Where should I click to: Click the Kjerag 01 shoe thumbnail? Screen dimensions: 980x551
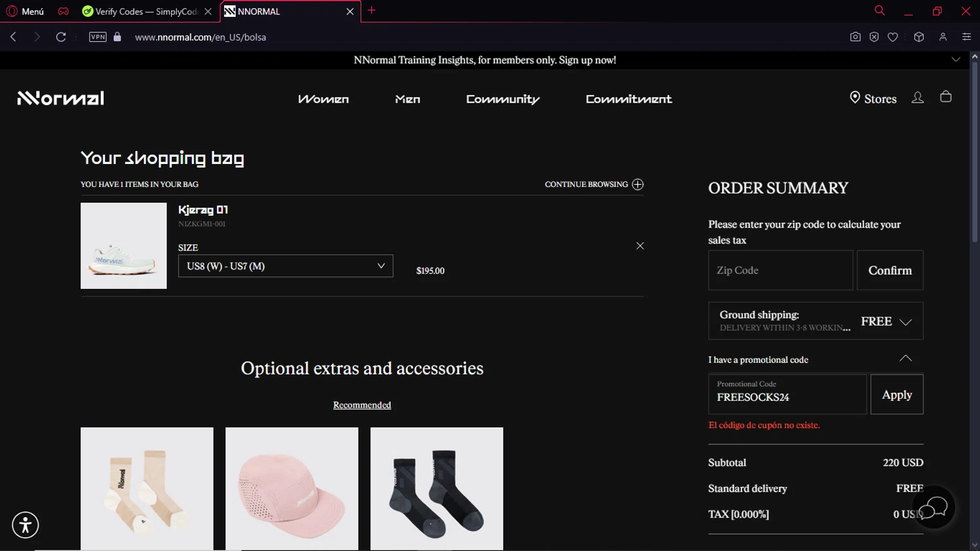(123, 246)
